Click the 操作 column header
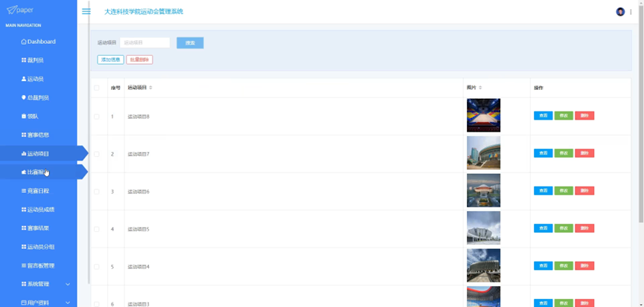The width and height of the screenshot is (644, 307). [538, 88]
